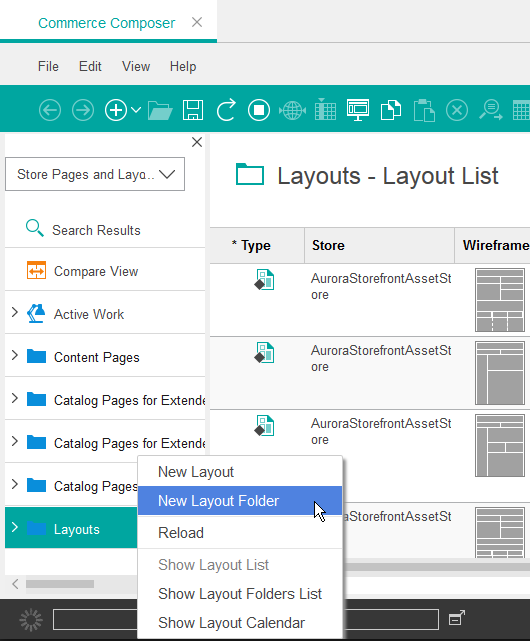Open the Create New dropdown arrow
The height and width of the screenshot is (641, 530).
tap(136, 110)
